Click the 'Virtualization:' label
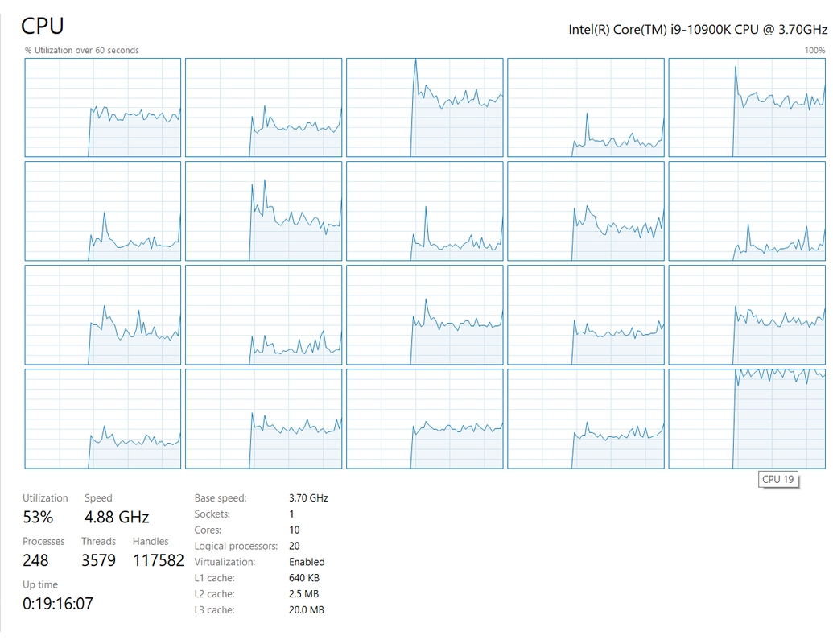Viewport: 833px width, 644px height. [225, 562]
